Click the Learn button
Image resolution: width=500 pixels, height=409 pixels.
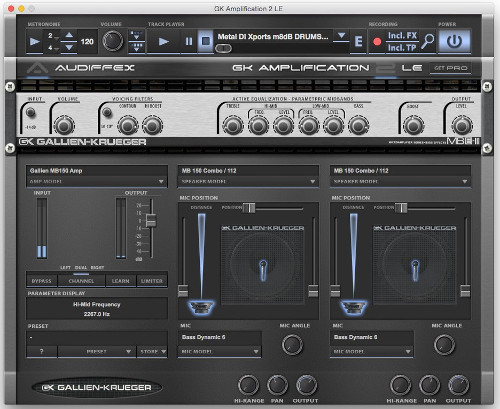(121, 281)
